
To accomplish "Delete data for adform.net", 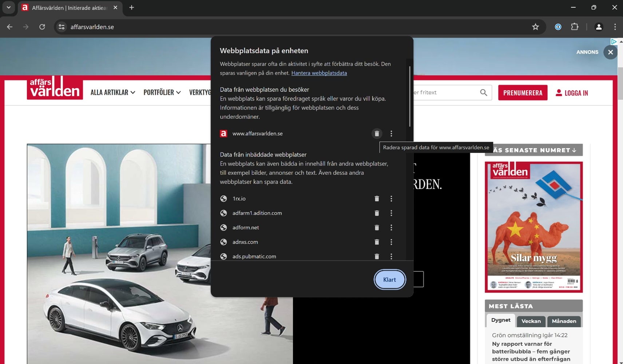I will (377, 228).
